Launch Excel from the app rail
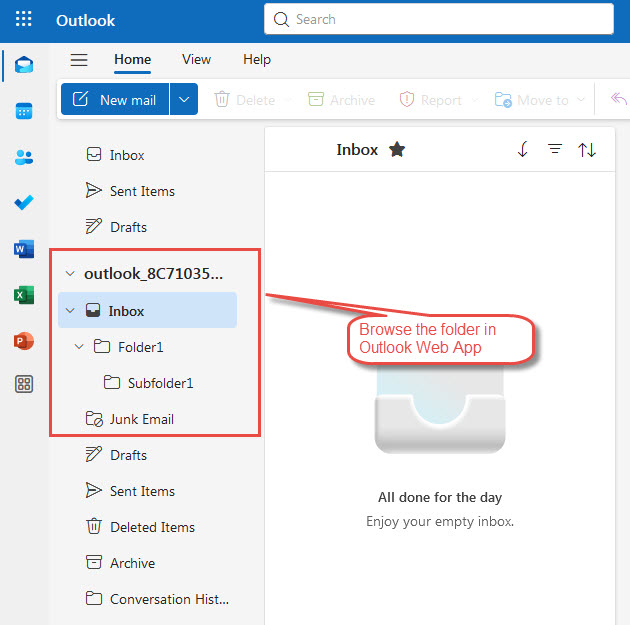 (24, 295)
